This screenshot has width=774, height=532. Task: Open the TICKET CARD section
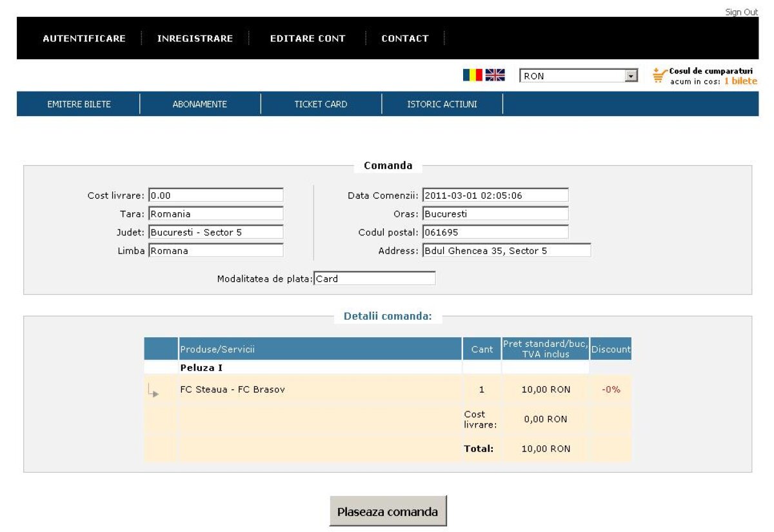click(321, 104)
